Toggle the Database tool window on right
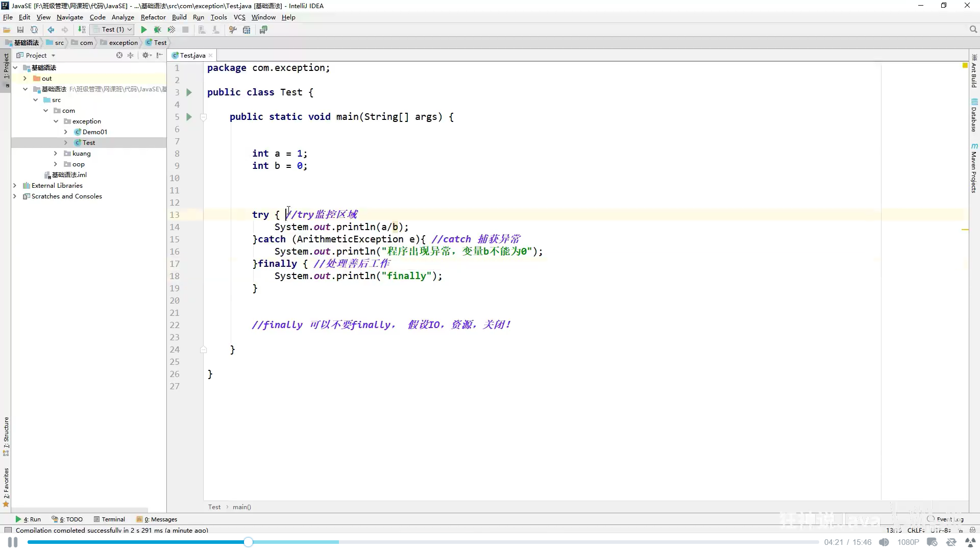This screenshot has width=980, height=551. point(974,116)
